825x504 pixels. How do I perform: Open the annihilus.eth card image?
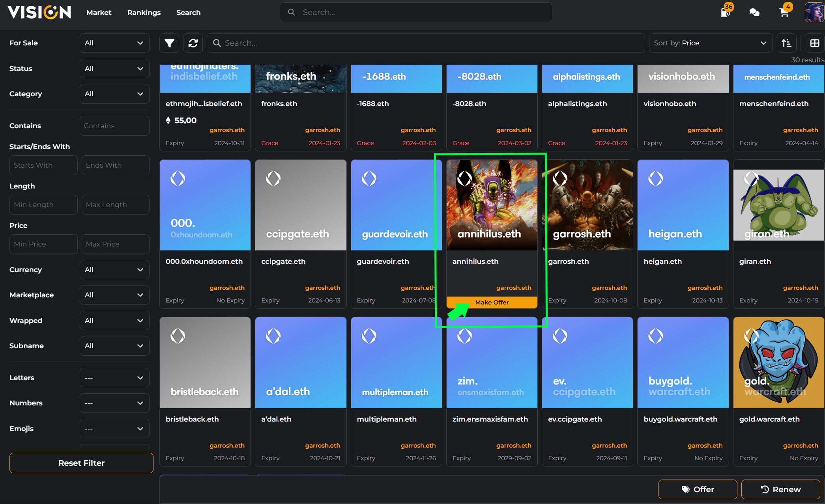(492, 205)
